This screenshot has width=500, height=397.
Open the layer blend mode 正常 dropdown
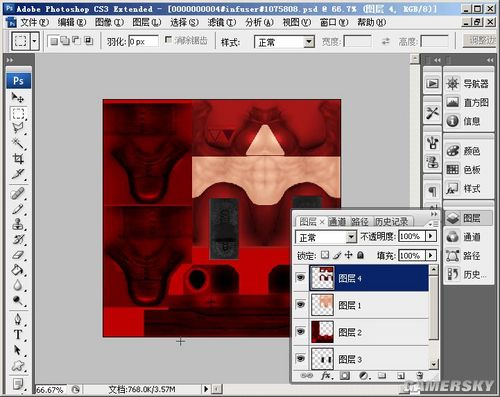pos(326,237)
